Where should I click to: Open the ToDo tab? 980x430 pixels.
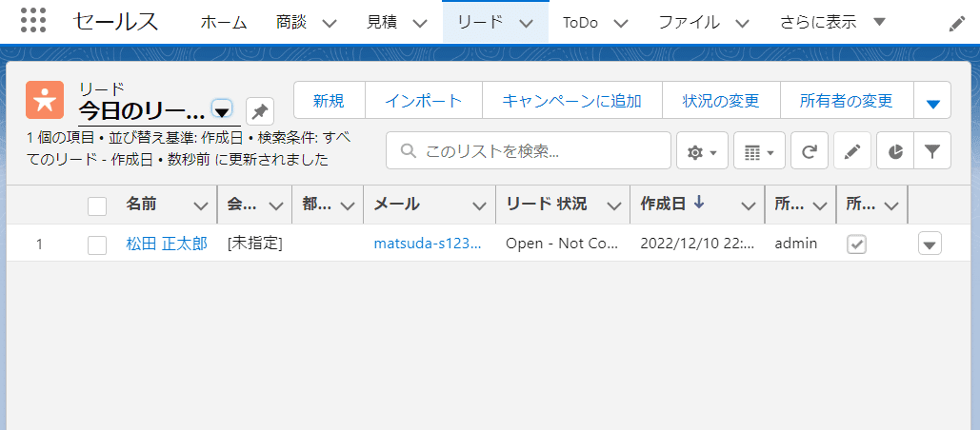[580, 23]
